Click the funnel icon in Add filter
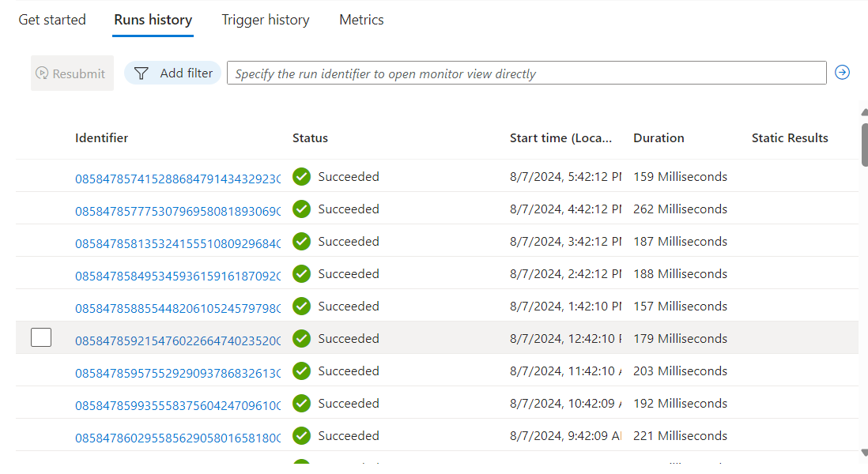Screen dimensions: 868x474 point(142,73)
